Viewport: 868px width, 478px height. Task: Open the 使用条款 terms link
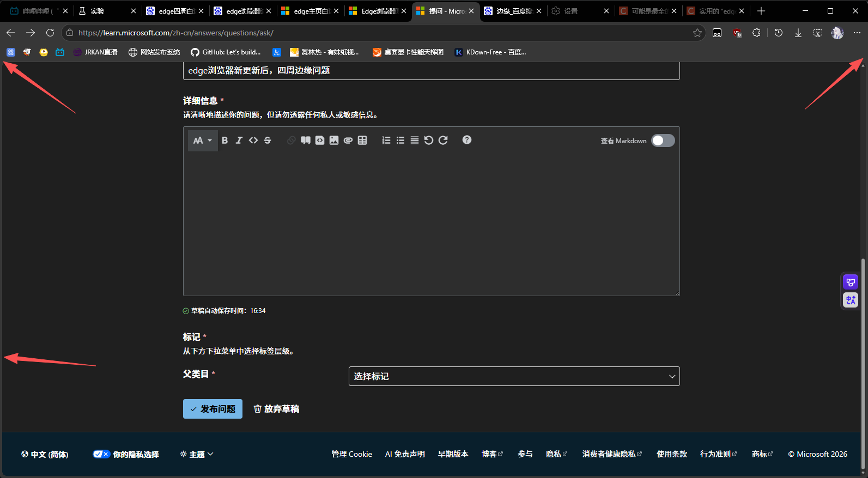coord(672,454)
